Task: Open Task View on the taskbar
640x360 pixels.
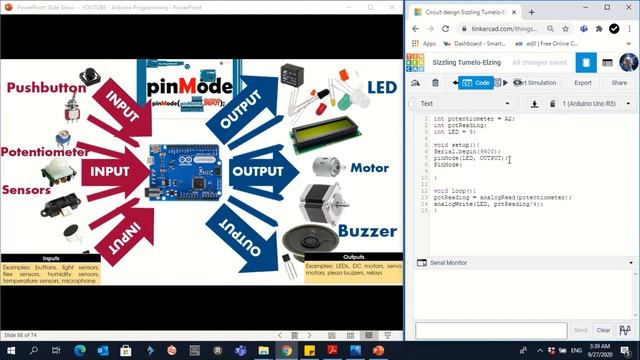Action: coord(56,351)
